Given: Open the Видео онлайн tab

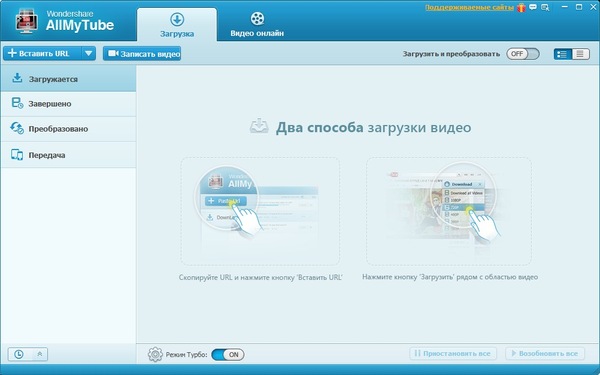Looking at the screenshot, I should (257, 25).
